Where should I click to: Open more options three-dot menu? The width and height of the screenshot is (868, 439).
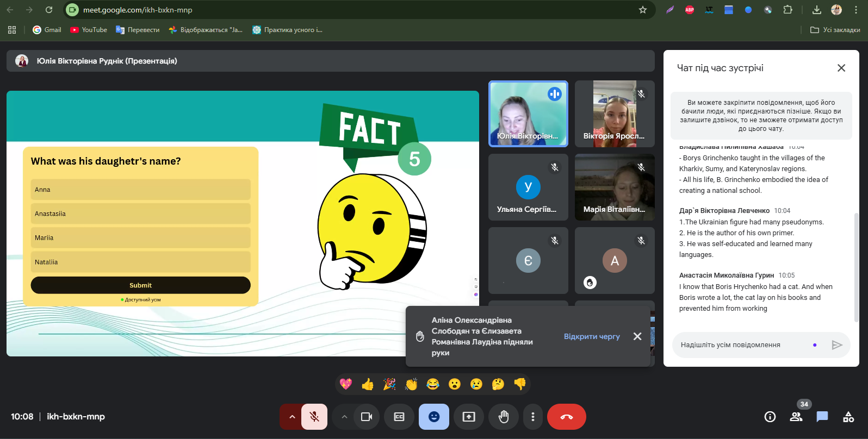point(532,417)
